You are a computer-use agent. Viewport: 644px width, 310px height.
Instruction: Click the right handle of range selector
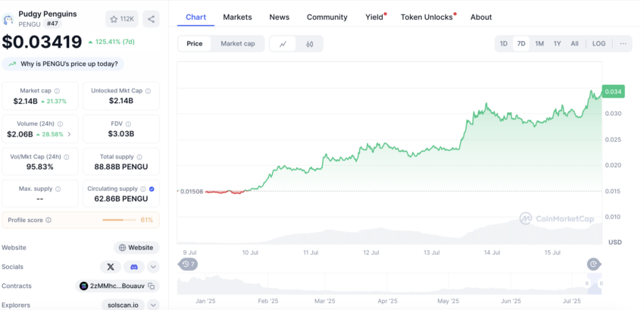601,283
